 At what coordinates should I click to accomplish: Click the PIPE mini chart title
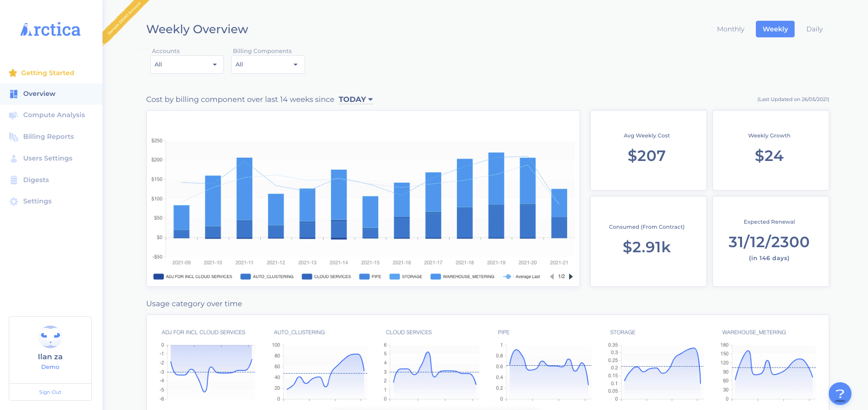click(x=504, y=333)
